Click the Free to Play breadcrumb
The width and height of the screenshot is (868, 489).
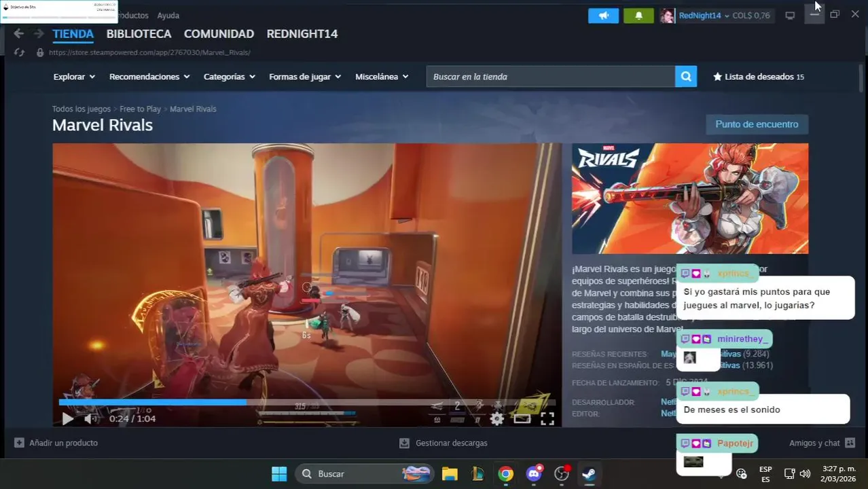click(x=140, y=109)
